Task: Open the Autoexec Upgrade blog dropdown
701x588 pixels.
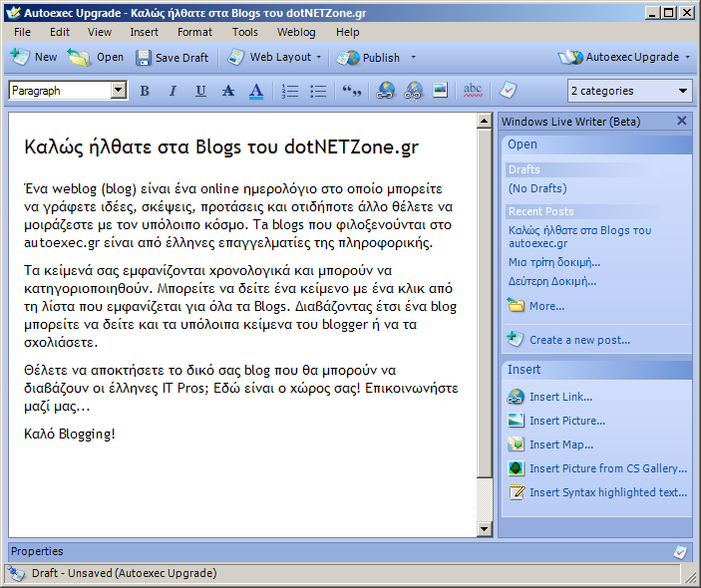Action: coord(625,58)
